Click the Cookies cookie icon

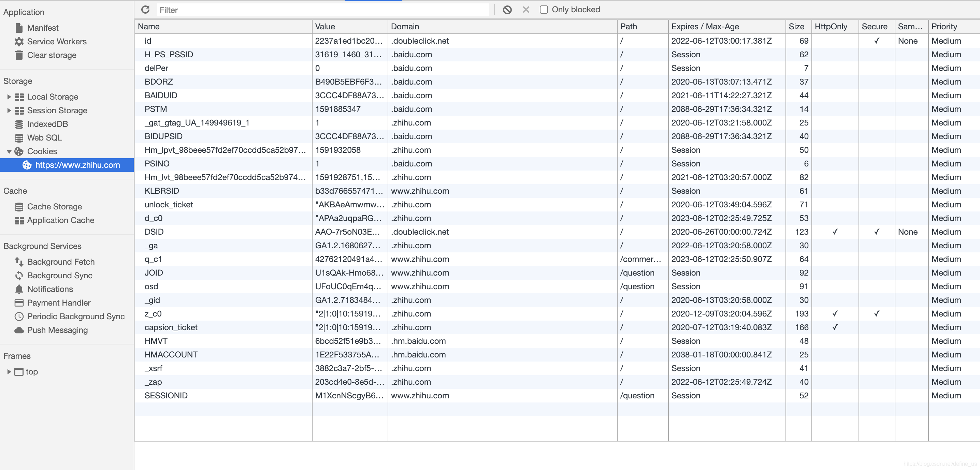[x=19, y=152]
